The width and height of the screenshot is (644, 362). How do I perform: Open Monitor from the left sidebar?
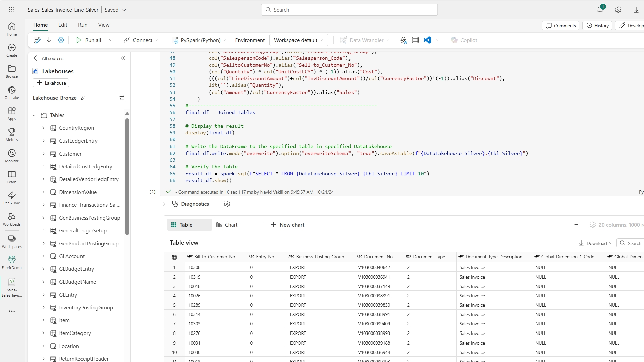click(x=12, y=155)
